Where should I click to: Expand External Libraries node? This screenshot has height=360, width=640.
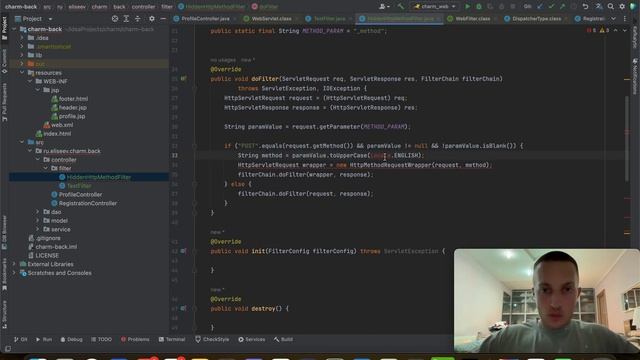(14, 264)
